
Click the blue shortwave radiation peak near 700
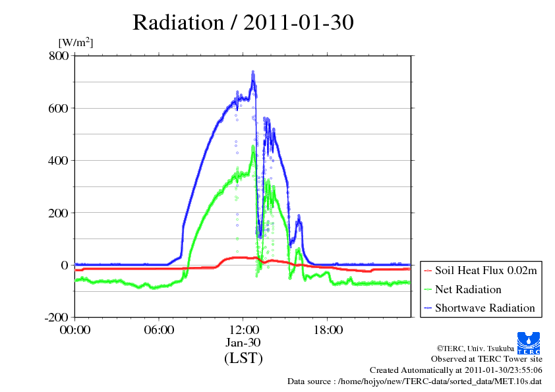coord(252,80)
